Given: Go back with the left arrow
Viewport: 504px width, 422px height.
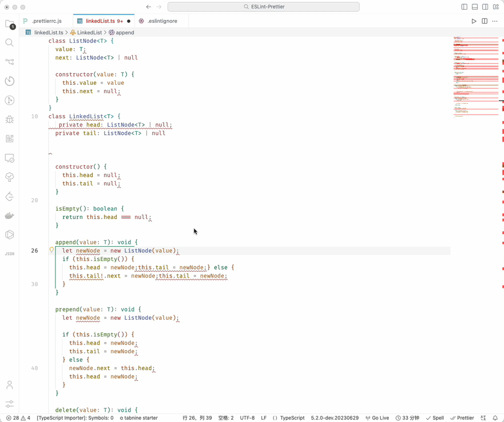Looking at the screenshot, I should 148,7.
